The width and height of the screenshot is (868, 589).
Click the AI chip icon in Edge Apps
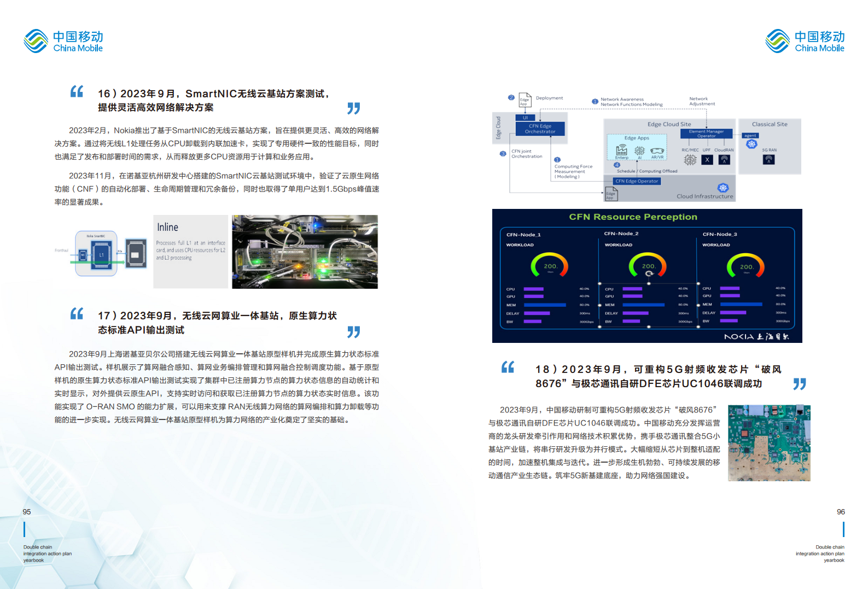pyautogui.click(x=639, y=150)
